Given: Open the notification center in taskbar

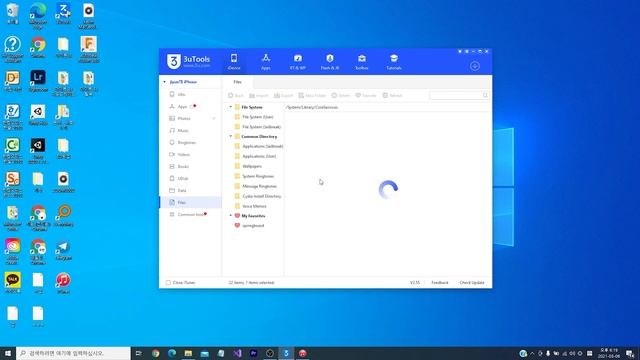Looking at the screenshot, I should 630,353.
